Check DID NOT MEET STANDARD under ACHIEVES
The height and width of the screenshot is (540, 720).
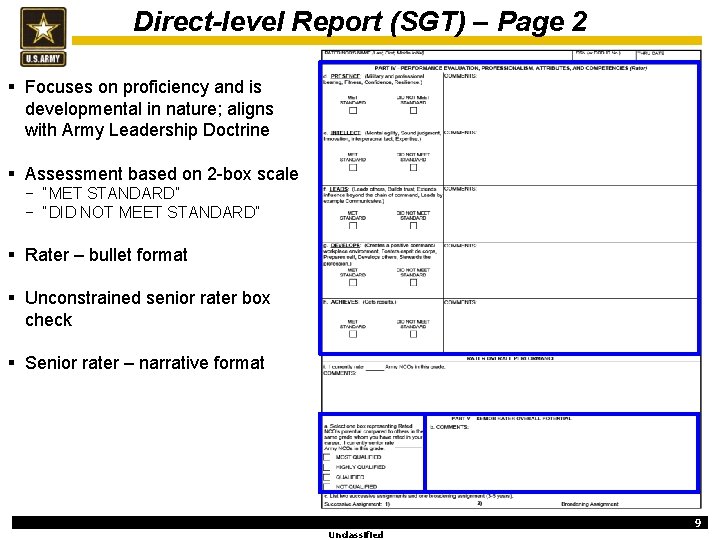point(413,334)
